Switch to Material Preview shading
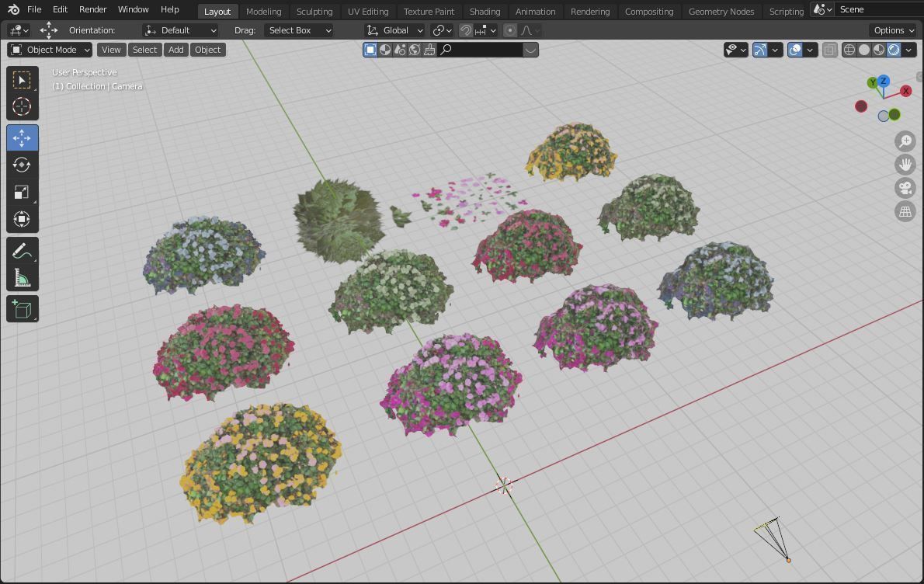Viewport: 924px width, 584px height. (879, 50)
